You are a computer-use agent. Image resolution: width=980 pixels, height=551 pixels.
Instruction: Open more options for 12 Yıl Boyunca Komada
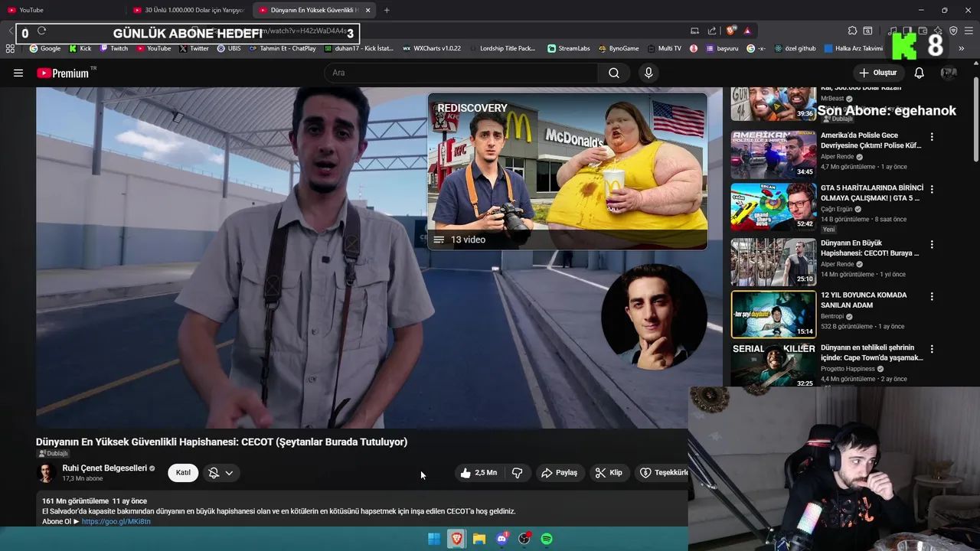point(932,296)
